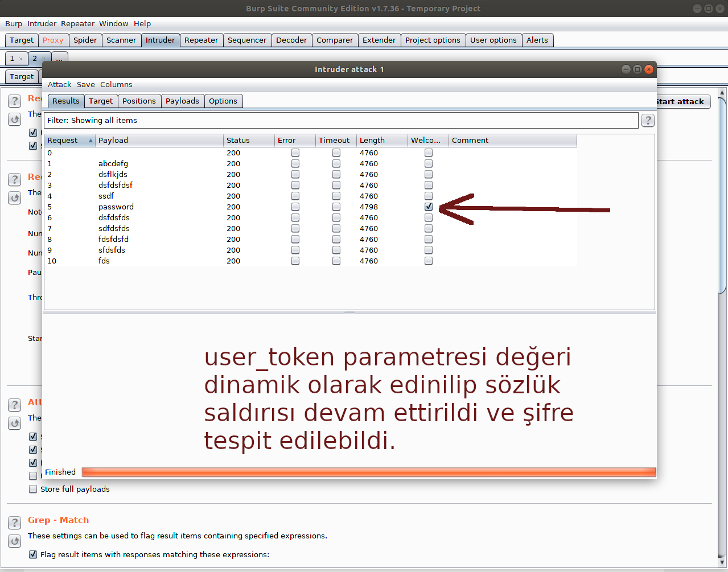
Task: Tick the Welcome checkbox for request 0
Action: (429, 153)
